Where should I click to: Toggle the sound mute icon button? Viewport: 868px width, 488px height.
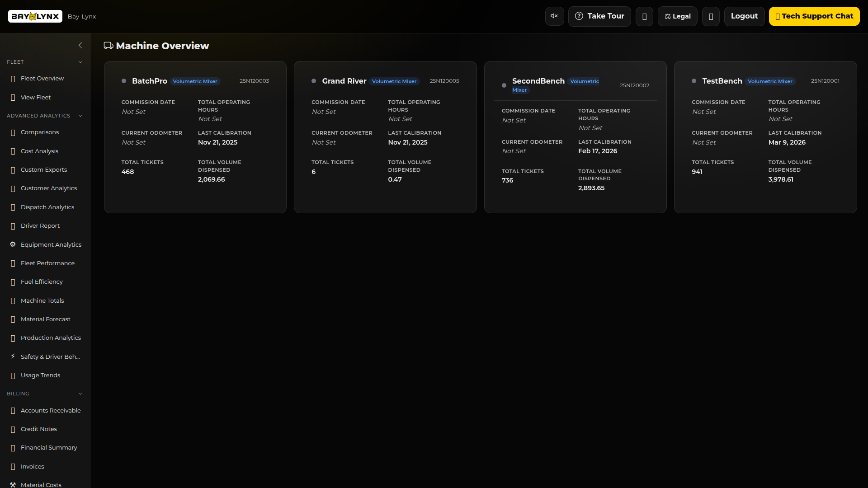point(554,16)
